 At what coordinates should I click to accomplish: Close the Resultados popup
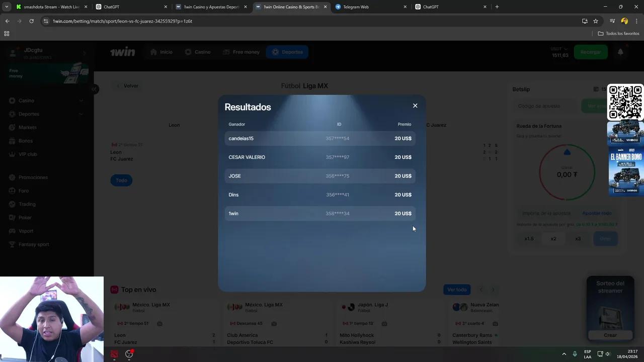click(415, 106)
